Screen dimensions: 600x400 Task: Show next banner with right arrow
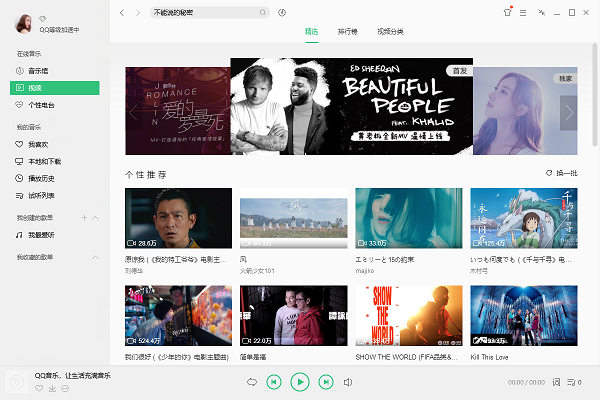coord(568,113)
